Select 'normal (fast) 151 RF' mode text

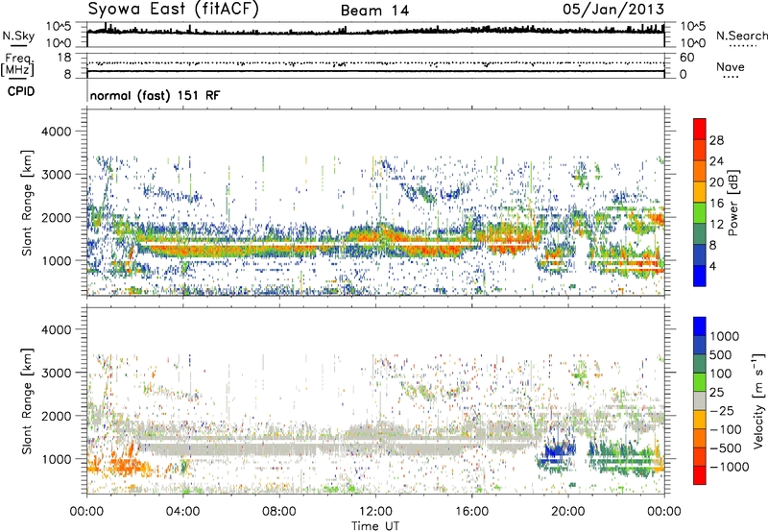pyautogui.click(x=155, y=95)
